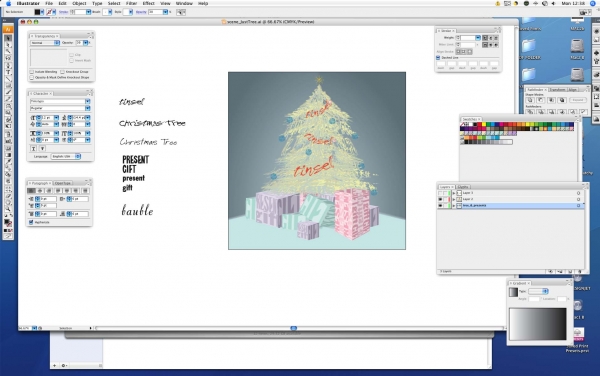Select the Magic Wand tool
The height and width of the screenshot is (376, 600).
coord(8,52)
